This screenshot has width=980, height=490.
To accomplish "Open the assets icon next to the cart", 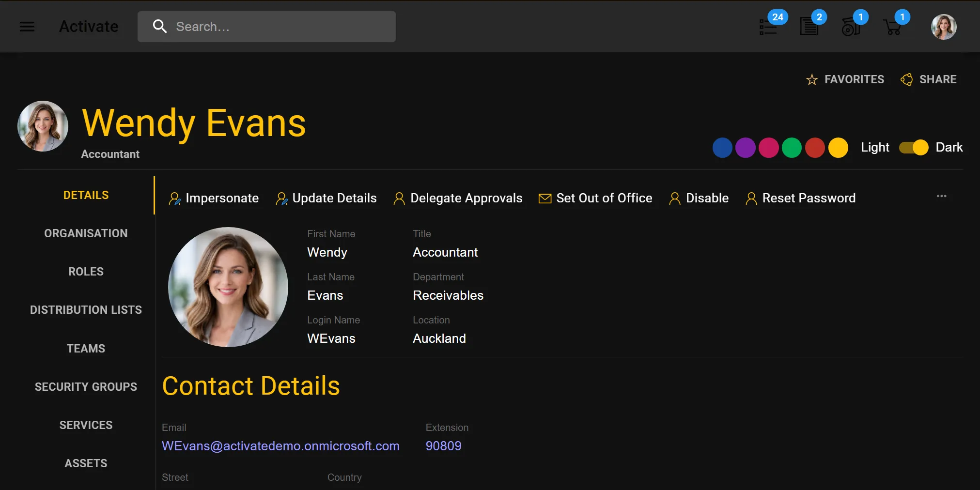I will [851, 27].
